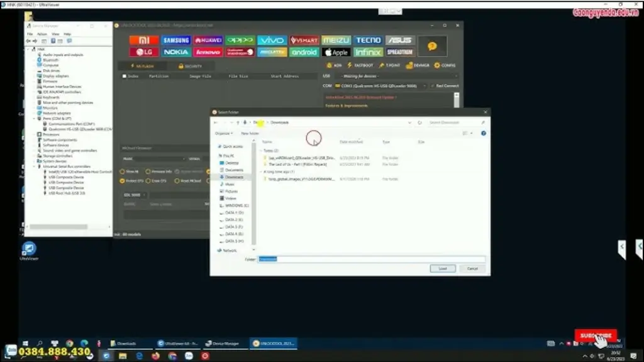Select the Huawei brand logo
Viewport: 644px width, 362px height.
[208, 40]
